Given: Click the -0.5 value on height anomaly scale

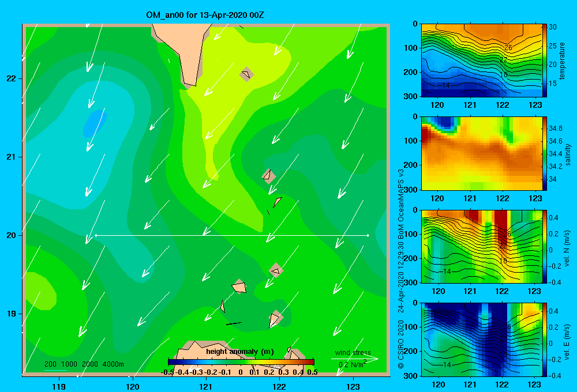Looking at the screenshot, I should tap(167, 372).
